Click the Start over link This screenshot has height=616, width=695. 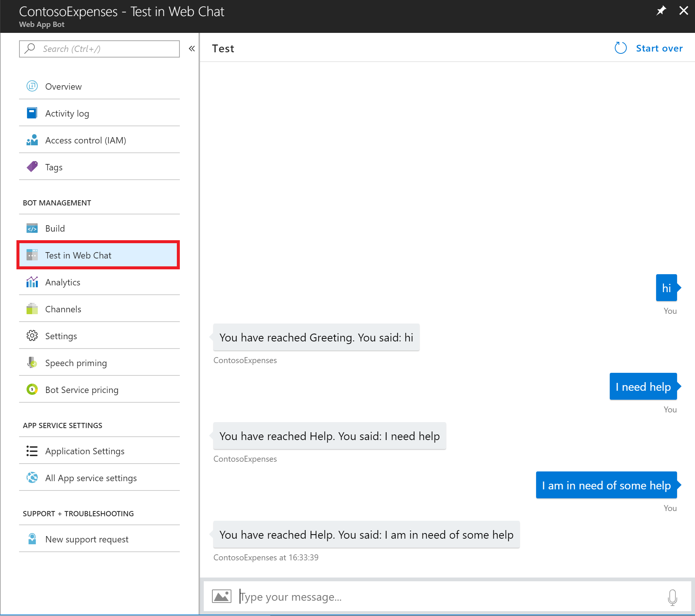click(x=659, y=48)
